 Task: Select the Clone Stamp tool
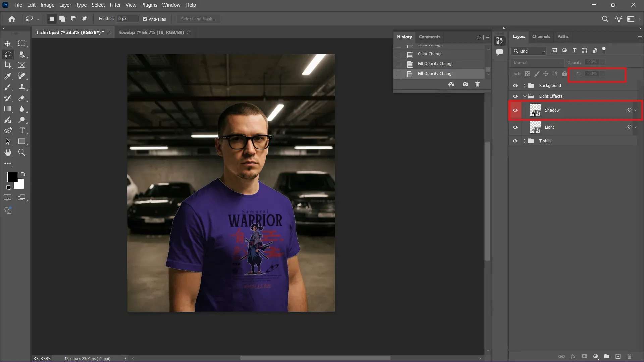[22, 87]
